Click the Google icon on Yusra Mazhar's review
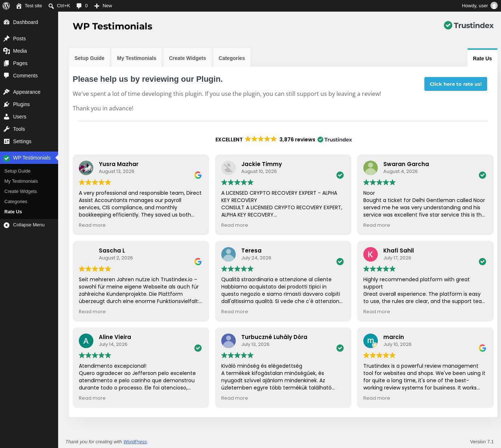Screen dimensions: 501x448 (198, 175)
